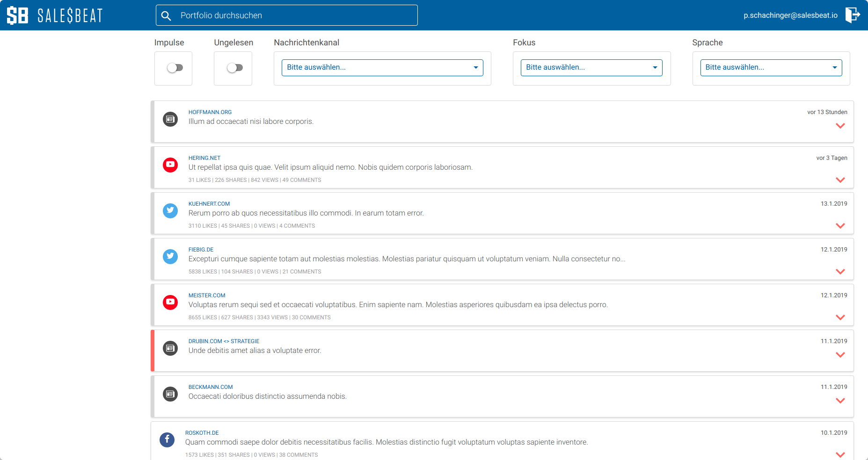The height and width of the screenshot is (460, 868).
Task: Click Twitter icon on kuehnert.com entry
Action: pyautogui.click(x=170, y=210)
